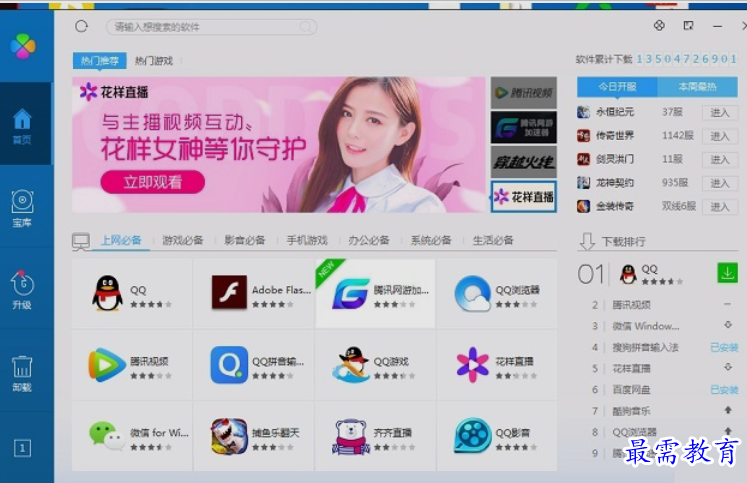The image size is (747, 483).
Task: Select the 生活必备 category tab
Action: tap(493, 240)
